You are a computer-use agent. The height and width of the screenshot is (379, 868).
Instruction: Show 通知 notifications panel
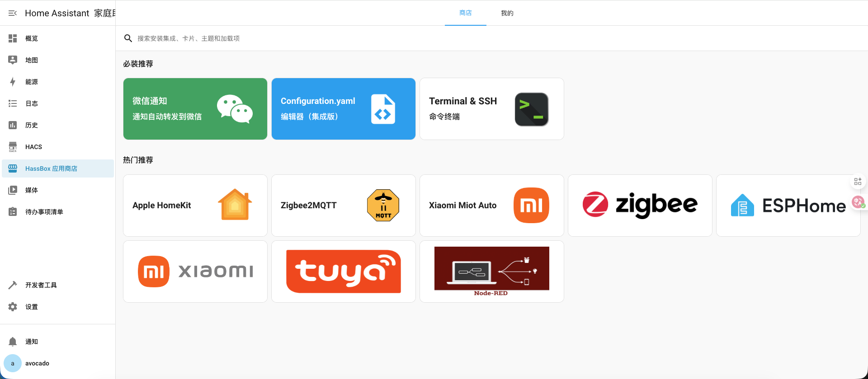pos(32,342)
